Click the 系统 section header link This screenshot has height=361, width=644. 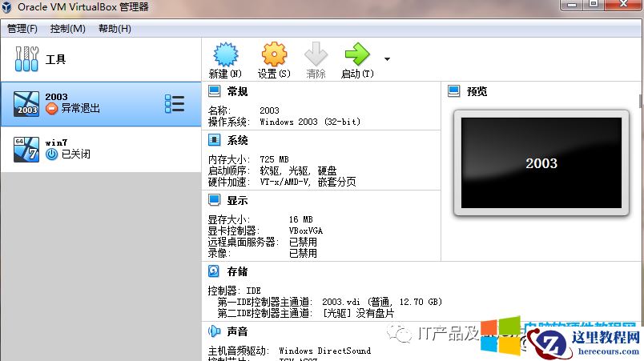tap(237, 141)
